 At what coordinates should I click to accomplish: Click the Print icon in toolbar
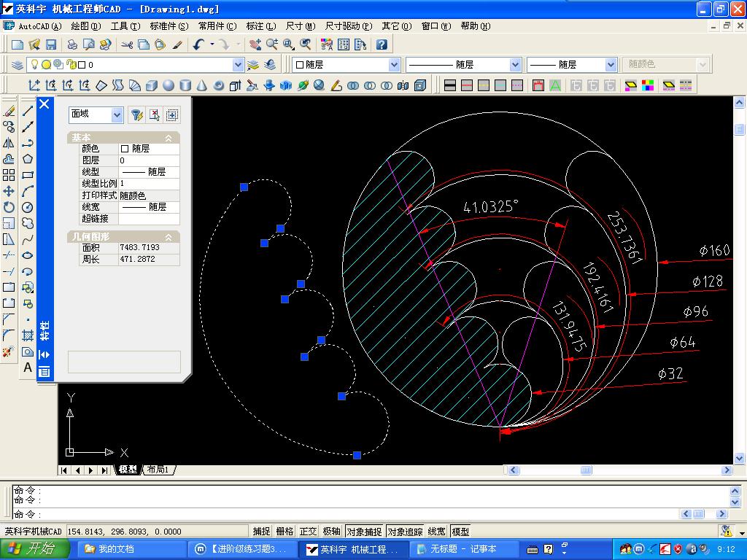tap(72, 44)
